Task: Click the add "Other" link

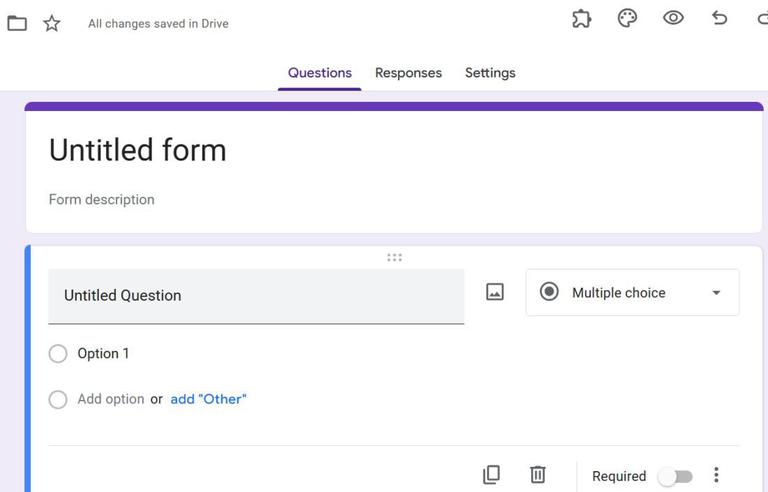Action: [208, 399]
